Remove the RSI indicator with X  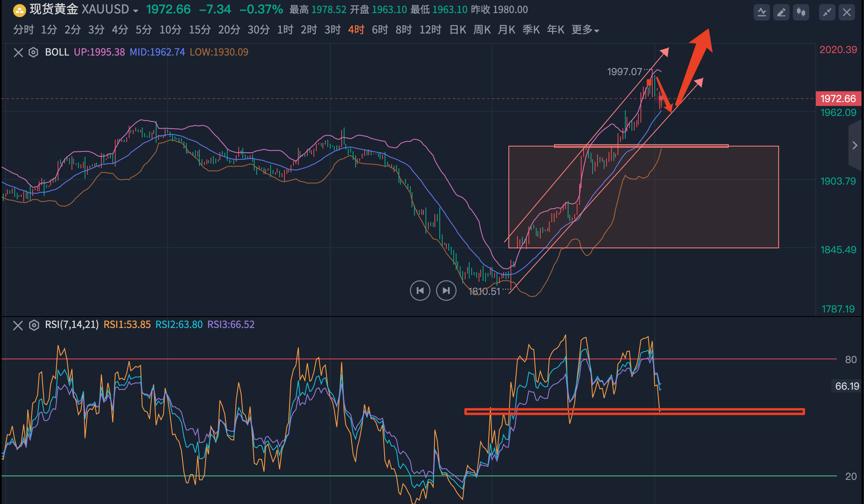coord(18,325)
